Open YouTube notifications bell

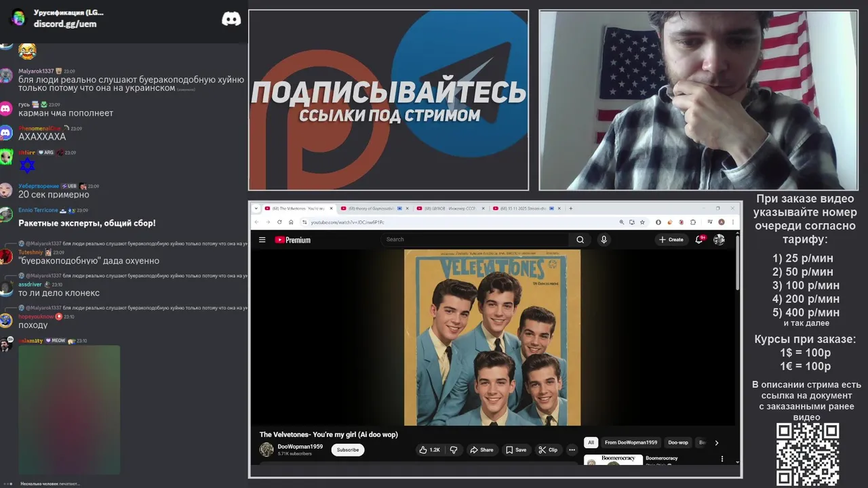point(699,239)
